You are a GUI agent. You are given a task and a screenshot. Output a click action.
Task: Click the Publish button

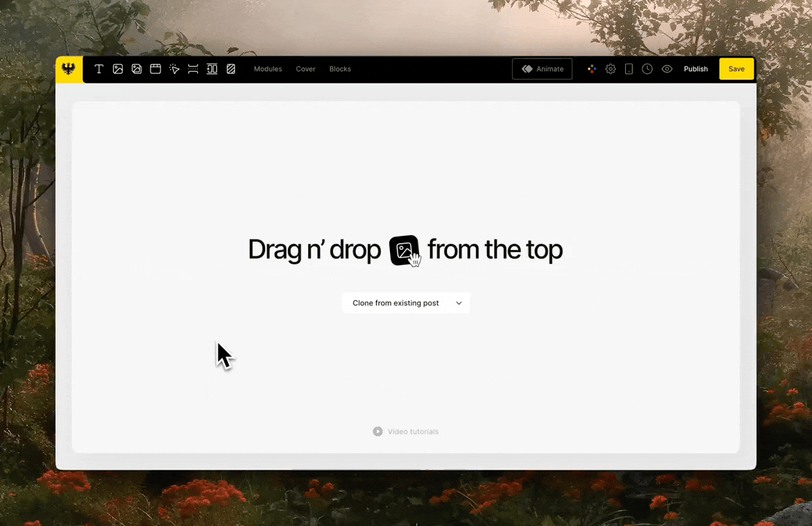coord(695,69)
